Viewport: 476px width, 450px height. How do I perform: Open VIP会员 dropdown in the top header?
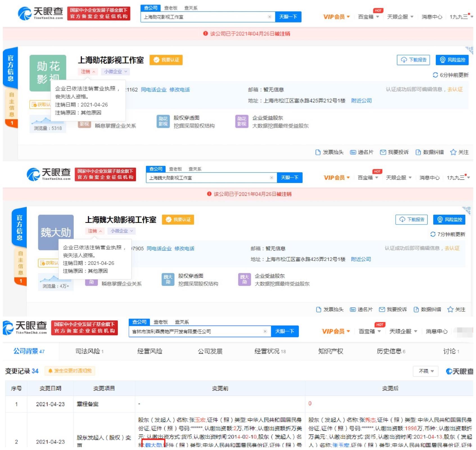click(x=337, y=17)
